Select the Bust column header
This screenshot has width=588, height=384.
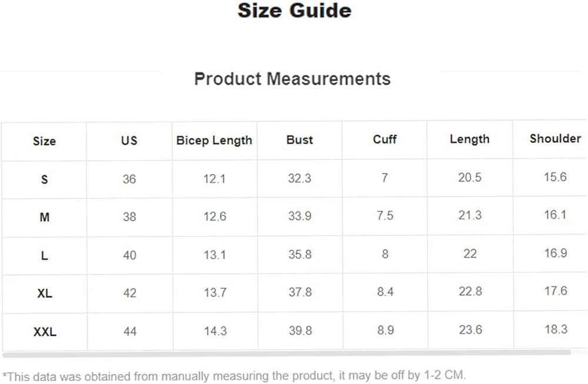point(300,140)
